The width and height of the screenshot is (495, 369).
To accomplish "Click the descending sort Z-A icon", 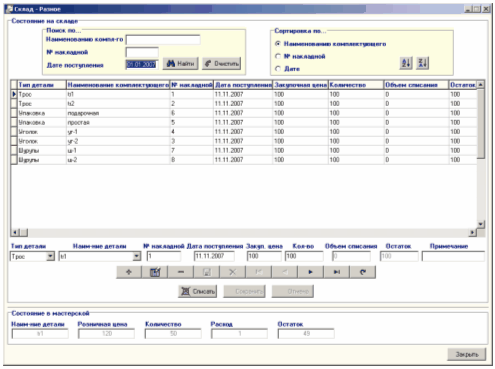I will point(422,63).
